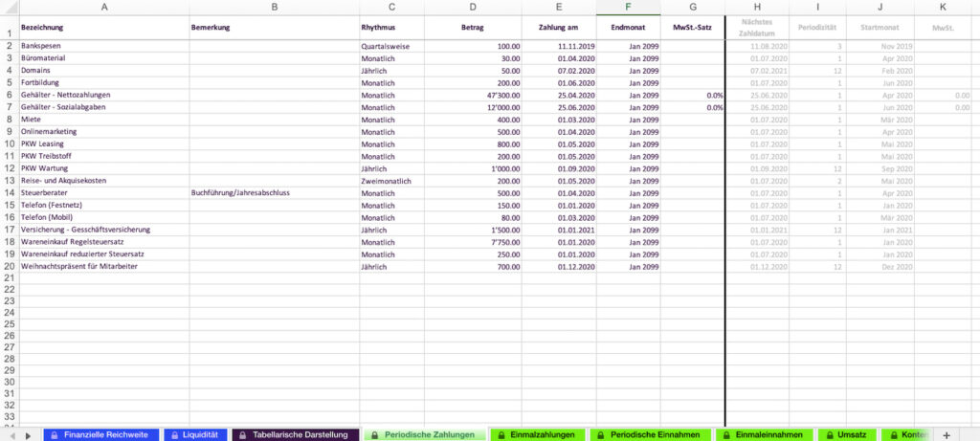
Task: Select the Periodische Zahlungen sheet tab
Action: [x=424, y=434]
